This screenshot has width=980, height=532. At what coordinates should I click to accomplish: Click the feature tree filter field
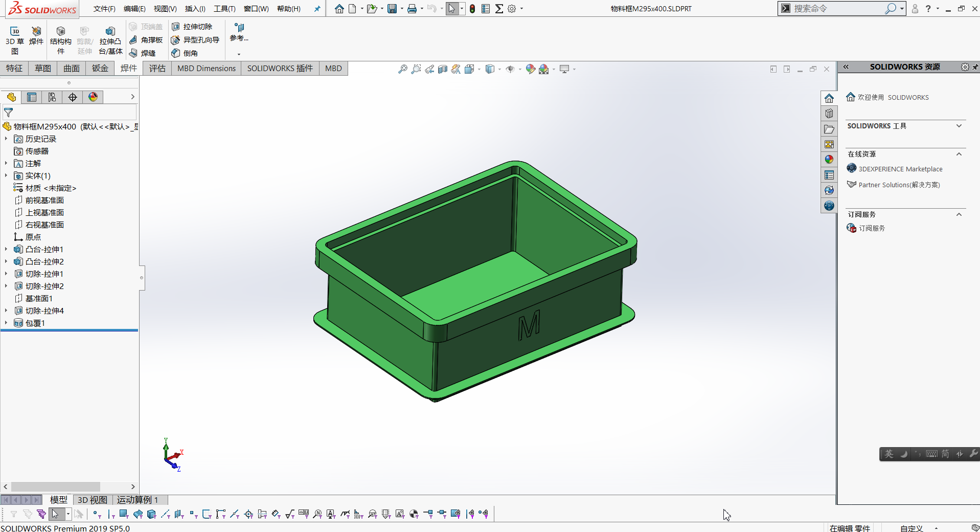pos(70,112)
